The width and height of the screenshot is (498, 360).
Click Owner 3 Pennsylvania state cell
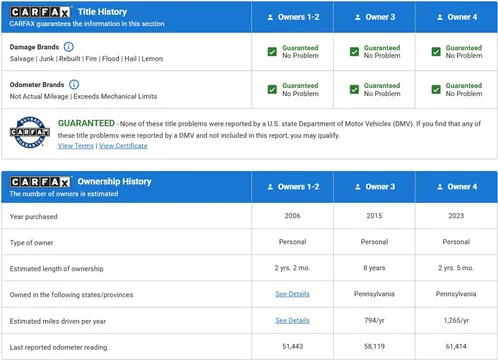tap(374, 294)
